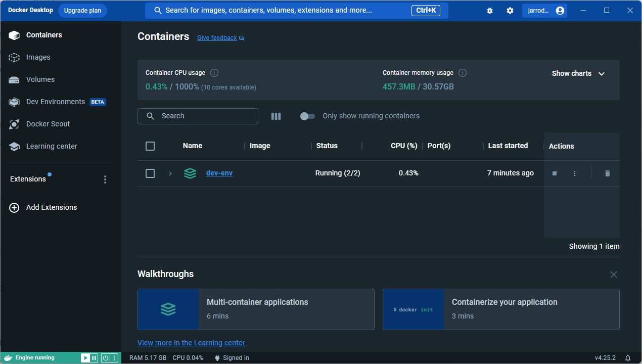Open the Volumes sidebar section
The width and height of the screenshot is (642, 364).
[61, 79]
